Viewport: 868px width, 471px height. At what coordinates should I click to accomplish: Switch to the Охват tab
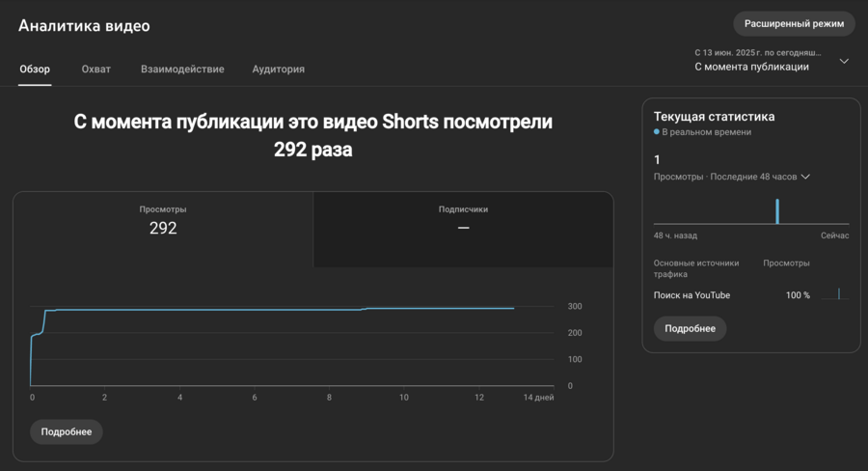(x=96, y=69)
